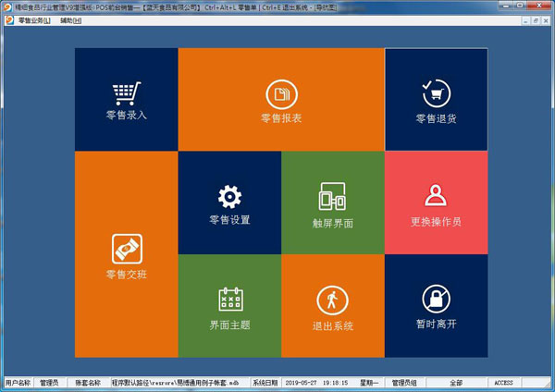This screenshot has height=392, width=555.
Task: Click the 全部 status bar cell
Action: coord(457,382)
